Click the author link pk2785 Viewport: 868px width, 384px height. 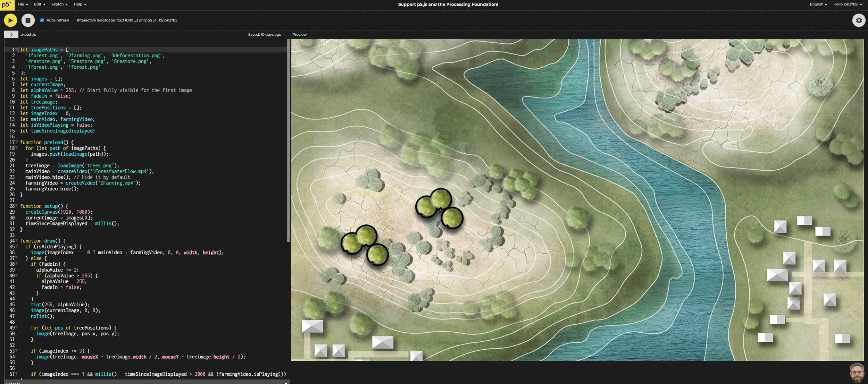pyautogui.click(x=170, y=20)
